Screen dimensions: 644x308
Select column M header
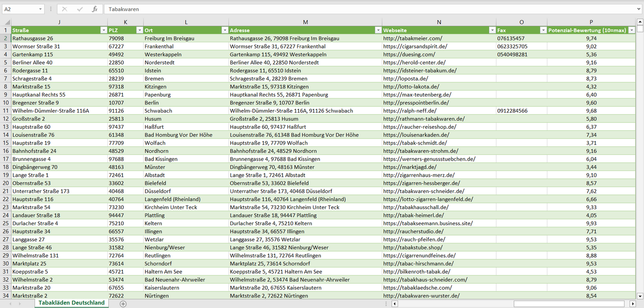coord(305,22)
